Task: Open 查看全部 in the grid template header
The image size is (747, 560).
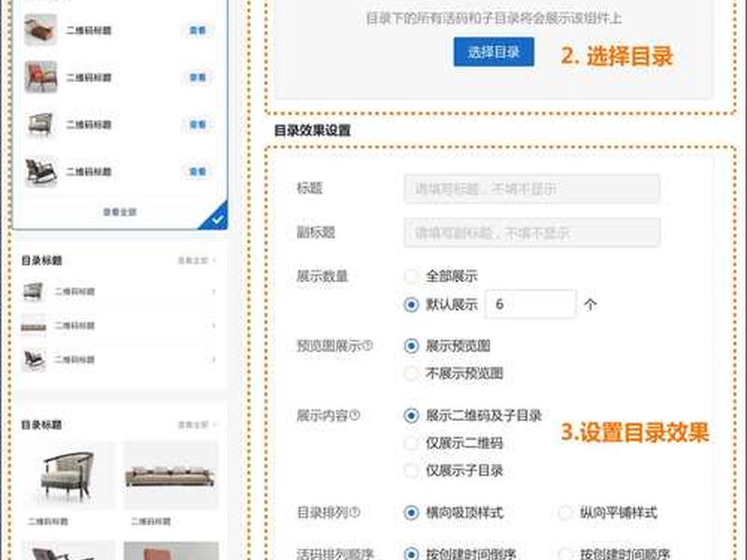Action: tap(197, 425)
